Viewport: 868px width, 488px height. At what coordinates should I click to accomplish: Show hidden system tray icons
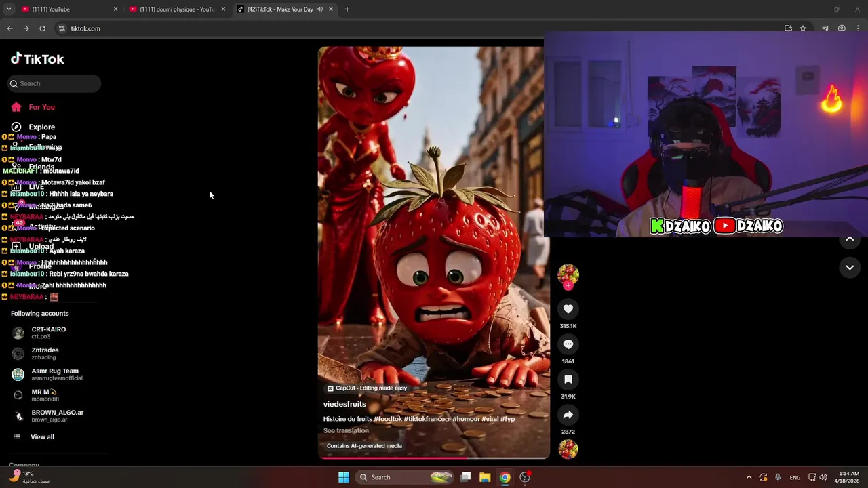pyautogui.click(x=749, y=477)
